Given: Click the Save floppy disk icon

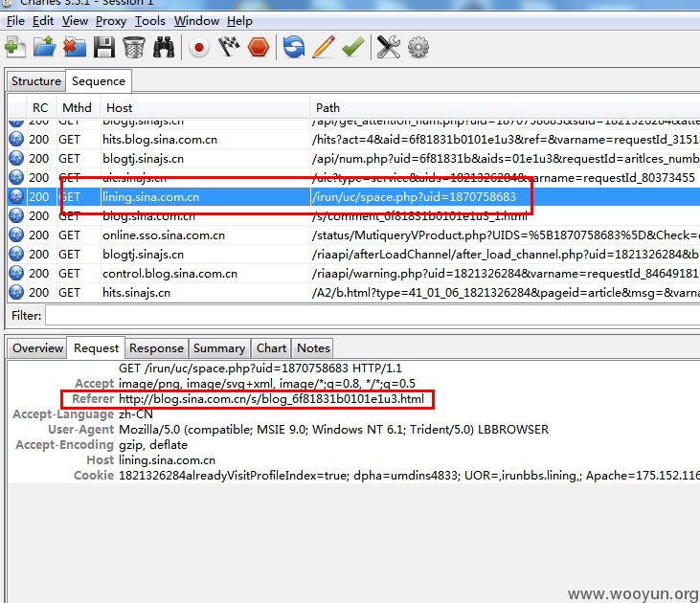Looking at the screenshot, I should pos(104,47).
